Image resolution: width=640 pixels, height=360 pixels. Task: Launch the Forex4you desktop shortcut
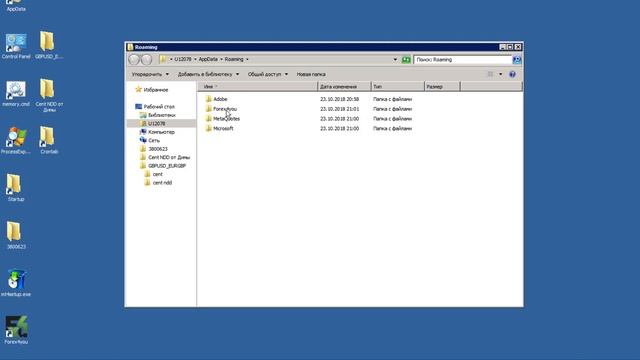(16, 330)
